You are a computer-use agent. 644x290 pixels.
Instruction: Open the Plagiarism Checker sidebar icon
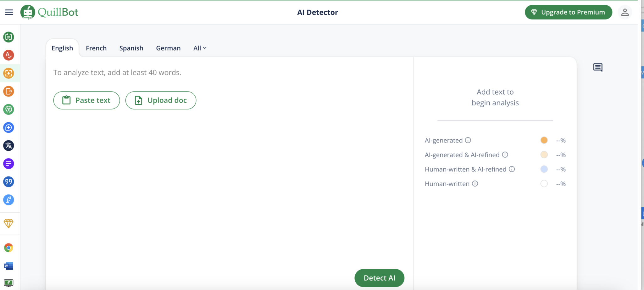tap(8, 92)
